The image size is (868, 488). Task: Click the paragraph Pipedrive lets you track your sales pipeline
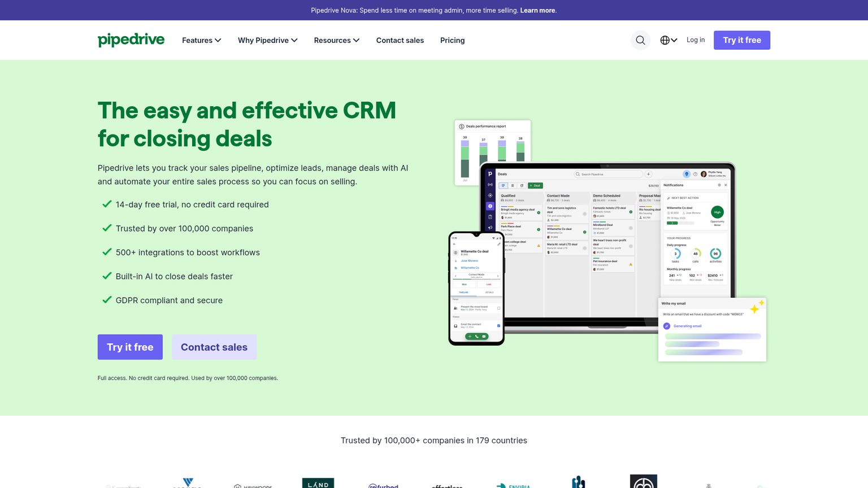[253, 175]
